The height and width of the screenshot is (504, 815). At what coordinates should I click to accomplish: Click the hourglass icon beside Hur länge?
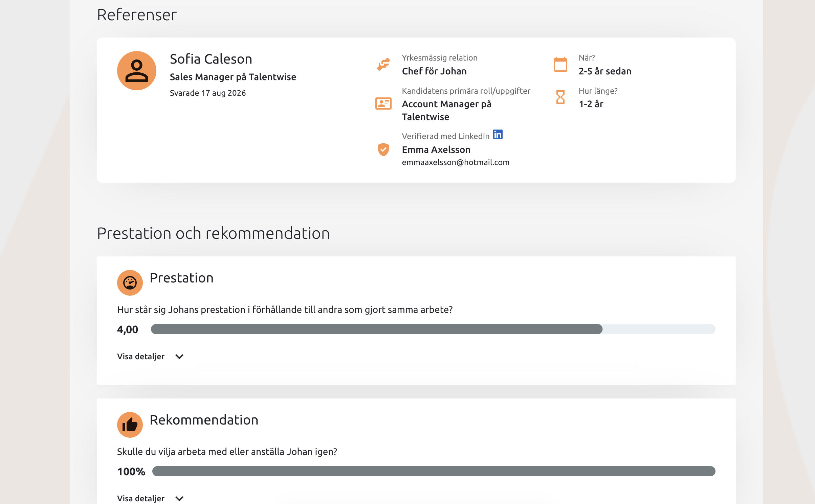click(x=560, y=97)
